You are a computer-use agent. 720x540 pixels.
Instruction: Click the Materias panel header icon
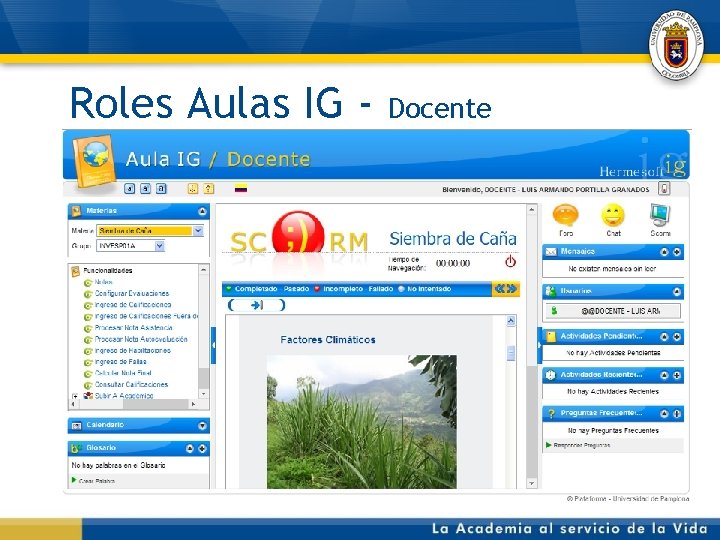pyautogui.click(x=76, y=211)
